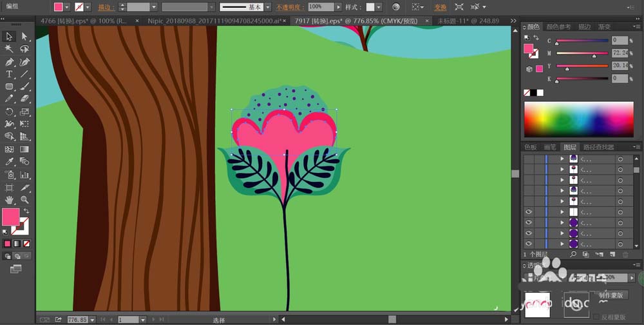
Task: Select the Eraser tool
Action: pos(24,99)
